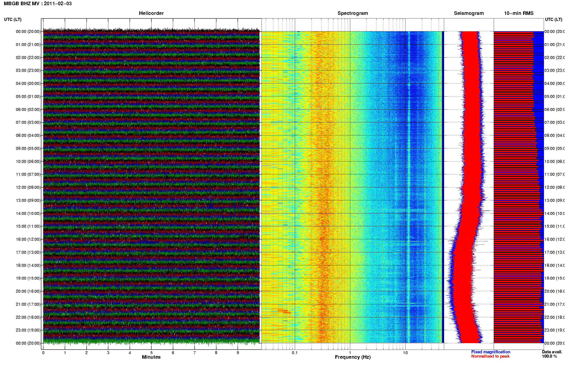Screen dimensions: 588x368
Task: Click left time label 18:00 (14:00)
Action: pos(28,266)
